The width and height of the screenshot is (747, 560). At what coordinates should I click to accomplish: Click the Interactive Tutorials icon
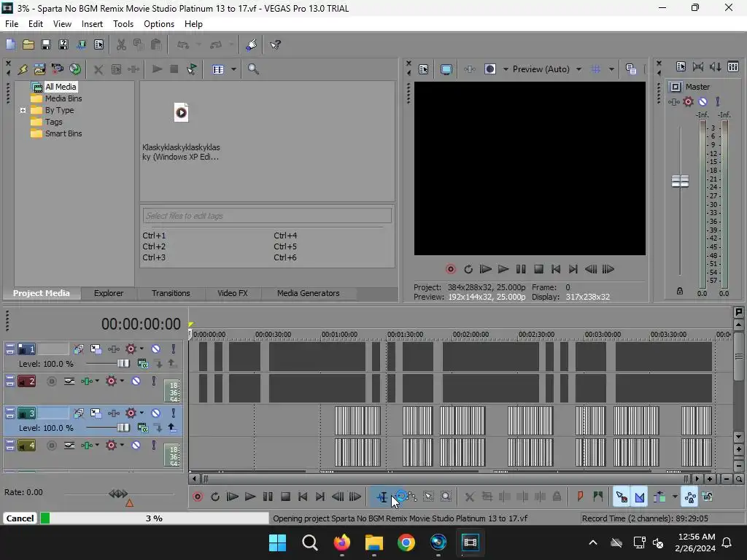[251, 44]
